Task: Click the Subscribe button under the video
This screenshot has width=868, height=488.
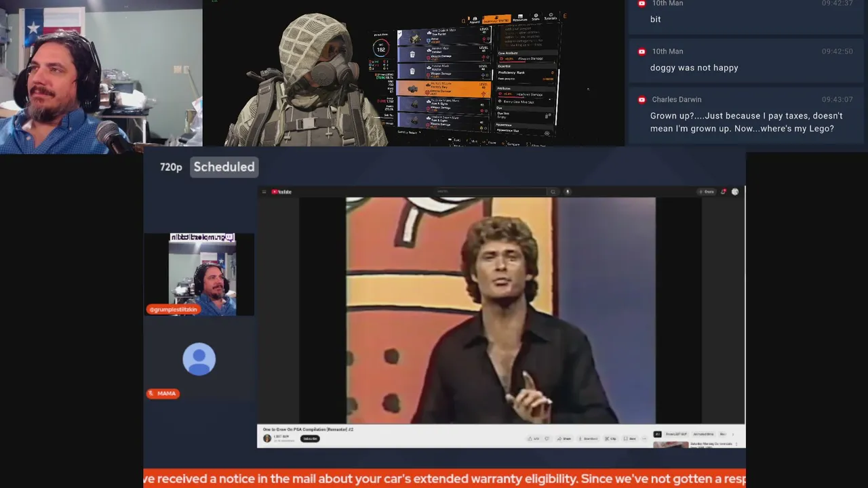Action: pyautogui.click(x=310, y=439)
